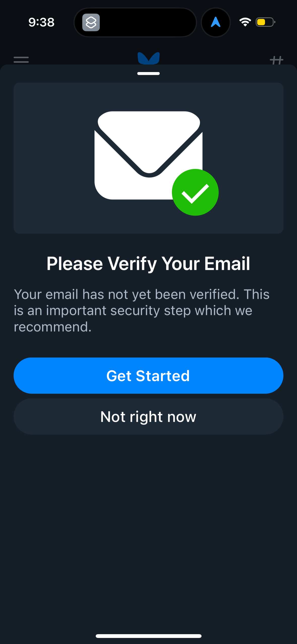
Task: Tap the blue location services arrow
Action: click(216, 22)
